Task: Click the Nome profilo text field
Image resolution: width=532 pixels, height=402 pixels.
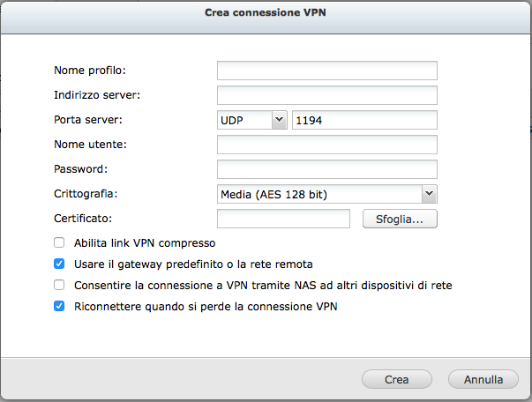Action: [327, 71]
